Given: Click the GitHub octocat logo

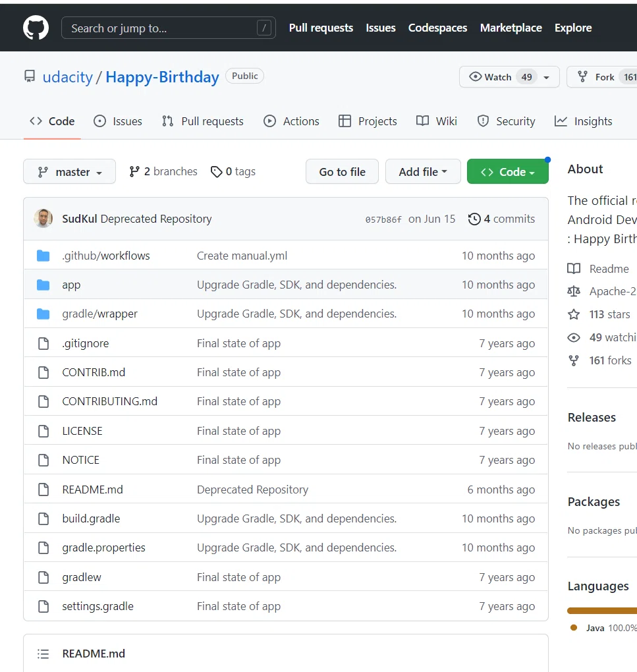Looking at the screenshot, I should [36, 28].
